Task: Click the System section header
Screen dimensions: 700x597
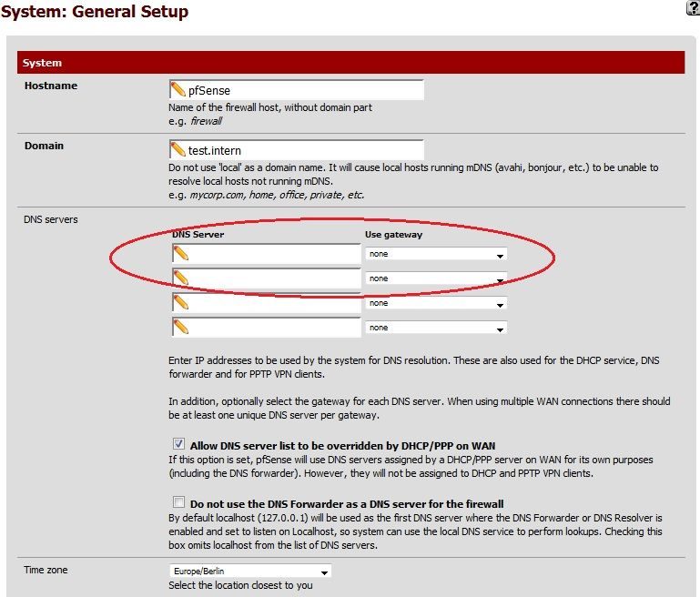Action: point(350,63)
